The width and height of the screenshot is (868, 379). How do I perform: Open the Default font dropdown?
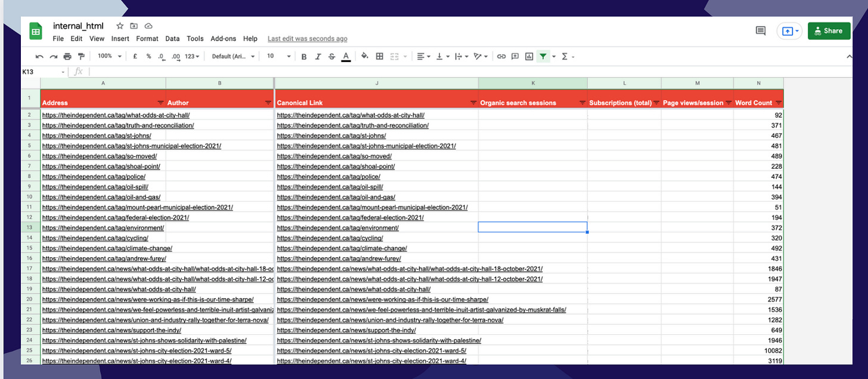coord(233,56)
